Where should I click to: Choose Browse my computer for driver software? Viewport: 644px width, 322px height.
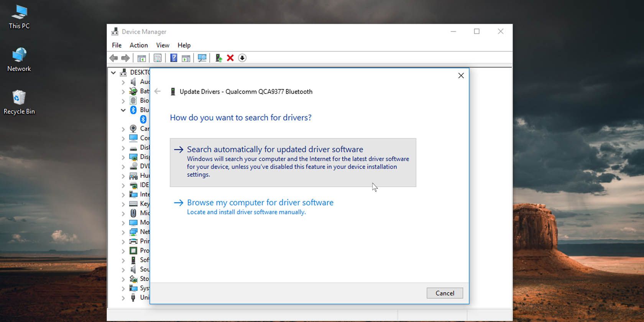point(260,202)
